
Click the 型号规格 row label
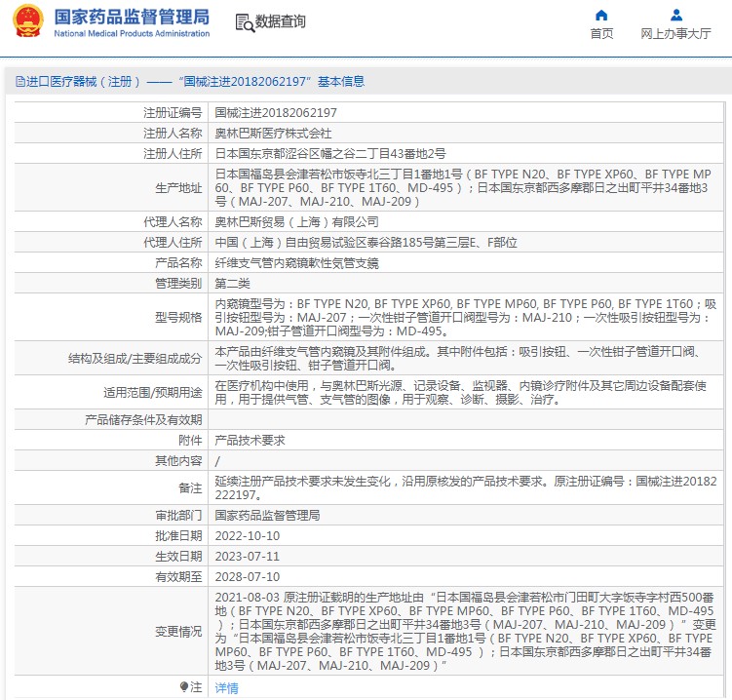coord(178,318)
